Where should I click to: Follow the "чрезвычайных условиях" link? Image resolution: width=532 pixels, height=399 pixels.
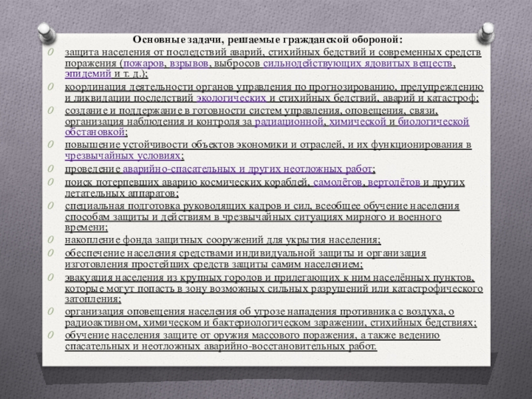tap(123, 156)
